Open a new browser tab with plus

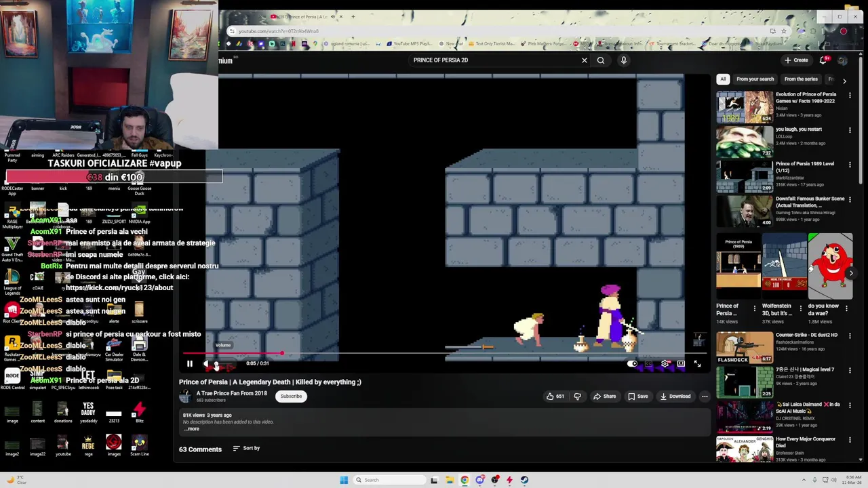(x=353, y=16)
